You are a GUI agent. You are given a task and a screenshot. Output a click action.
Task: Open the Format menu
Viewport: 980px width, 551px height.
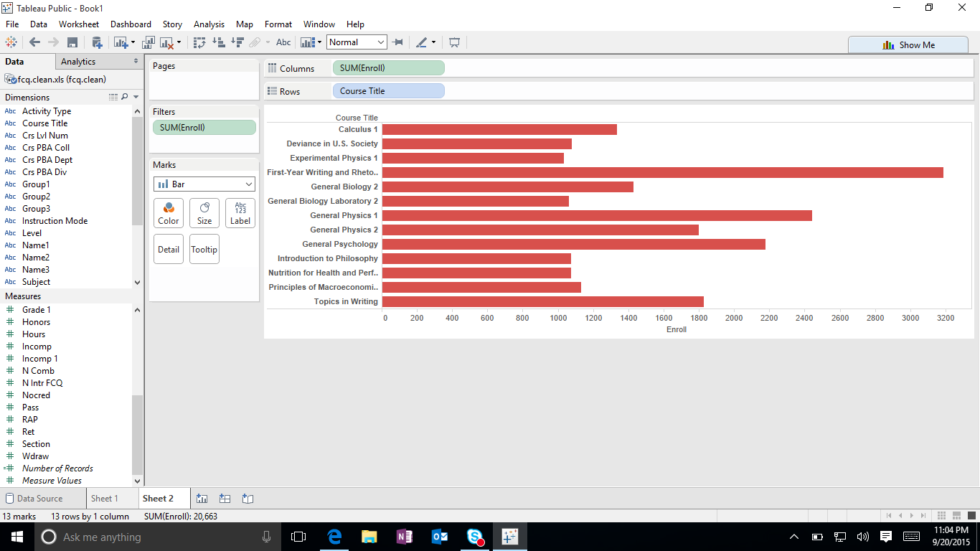[x=278, y=24]
